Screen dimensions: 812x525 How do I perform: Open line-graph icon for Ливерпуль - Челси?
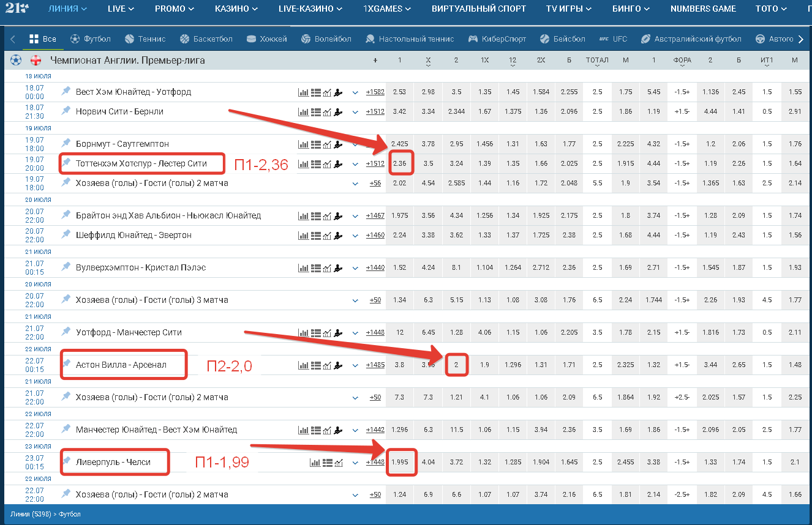click(339, 463)
